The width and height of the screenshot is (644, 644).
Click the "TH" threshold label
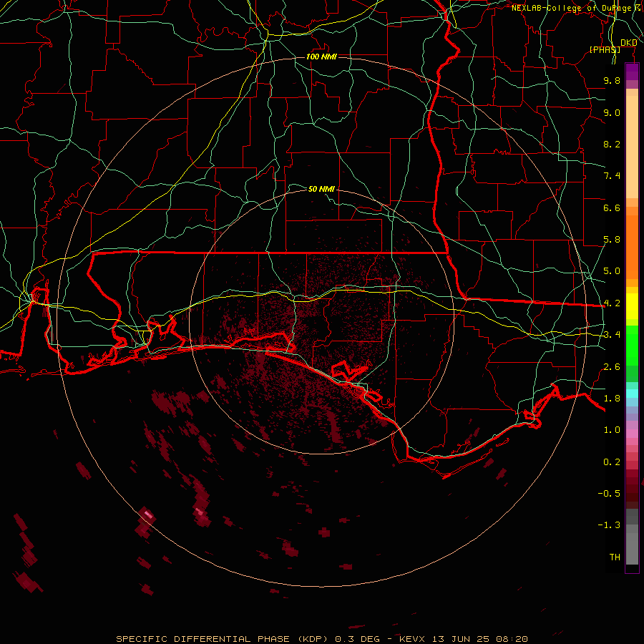coord(615,557)
